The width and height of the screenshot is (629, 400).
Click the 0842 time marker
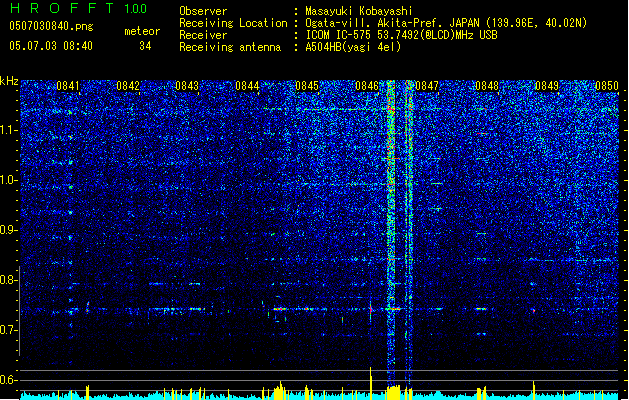[x=128, y=86]
